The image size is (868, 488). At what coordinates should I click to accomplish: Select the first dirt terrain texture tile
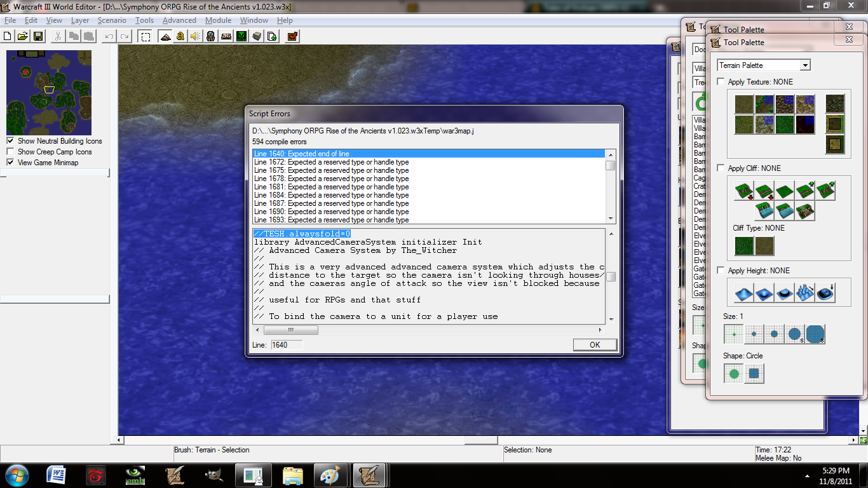click(x=743, y=104)
